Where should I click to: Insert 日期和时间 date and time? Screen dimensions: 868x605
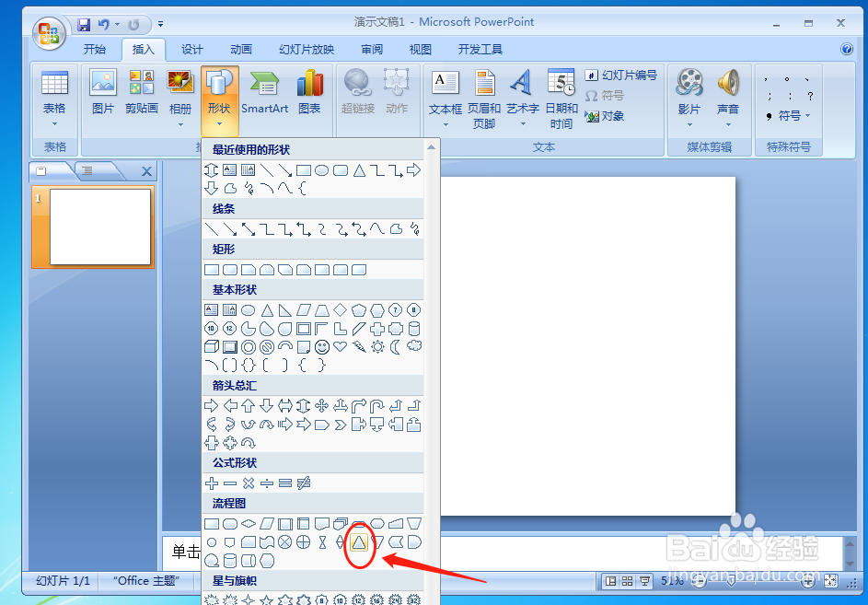(561, 99)
